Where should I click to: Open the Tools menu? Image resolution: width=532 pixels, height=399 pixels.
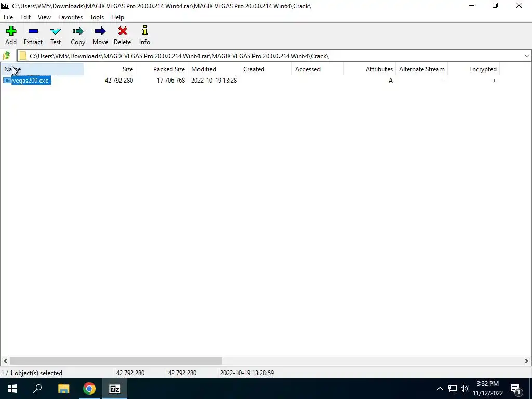click(97, 17)
